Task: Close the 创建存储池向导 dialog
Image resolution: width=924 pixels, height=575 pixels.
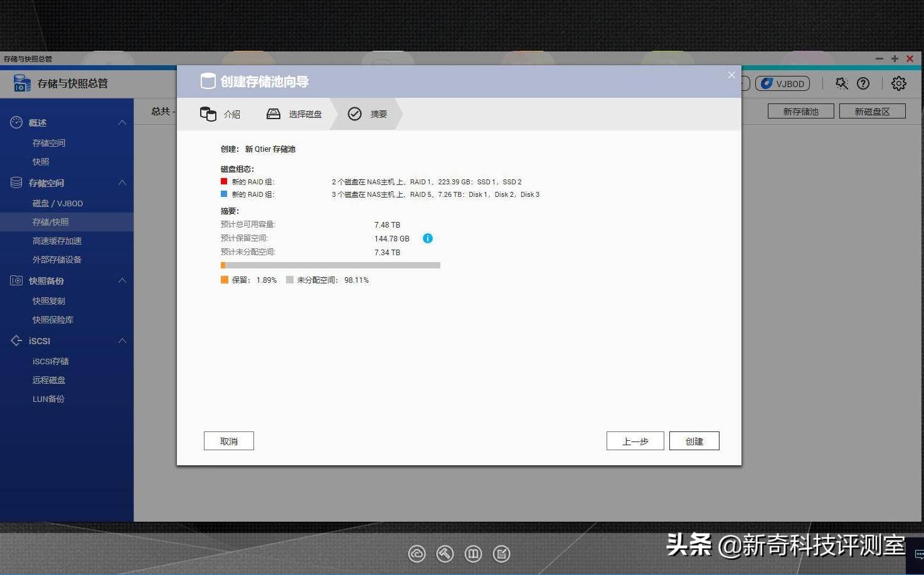Action: tap(731, 75)
